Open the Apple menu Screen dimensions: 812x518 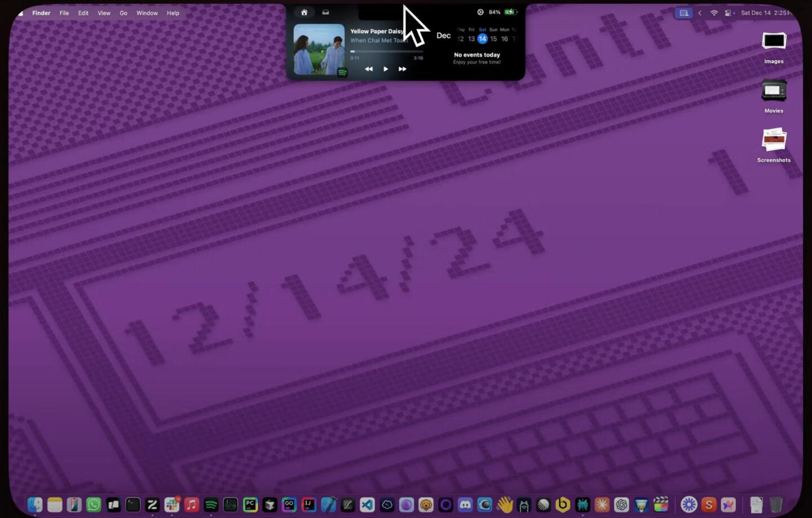point(21,13)
